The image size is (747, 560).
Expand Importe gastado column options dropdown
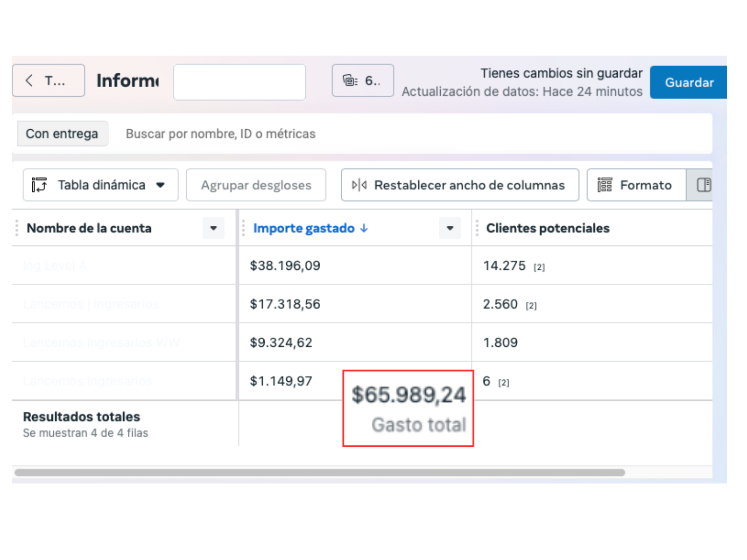[450, 228]
